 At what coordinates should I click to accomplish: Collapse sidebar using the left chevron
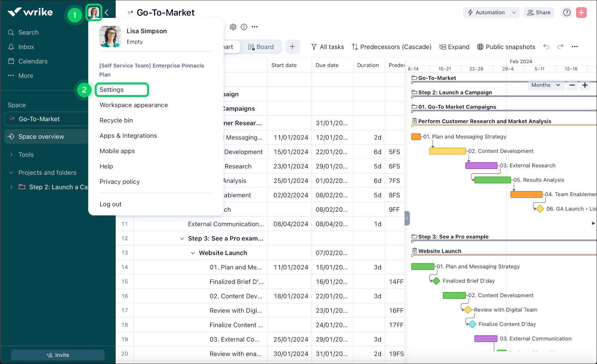pyautogui.click(x=107, y=13)
